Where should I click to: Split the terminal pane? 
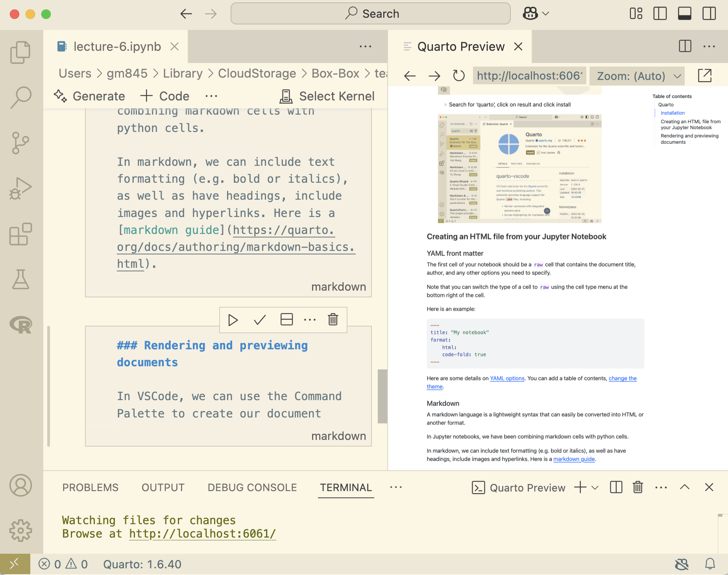[616, 488]
